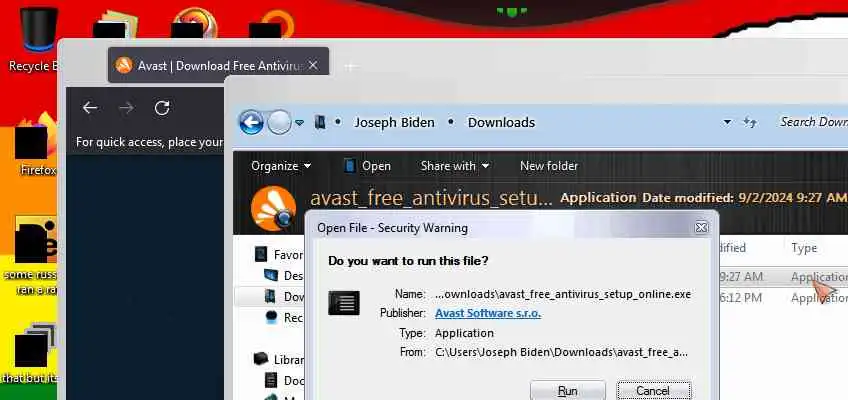
Task: Go back in the browser window
Action: pyautogui.click(x=90, y=108)
